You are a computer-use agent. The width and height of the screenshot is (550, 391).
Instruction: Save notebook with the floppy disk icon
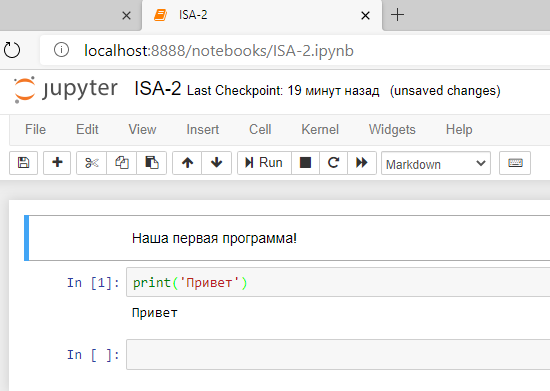(24, 163)
